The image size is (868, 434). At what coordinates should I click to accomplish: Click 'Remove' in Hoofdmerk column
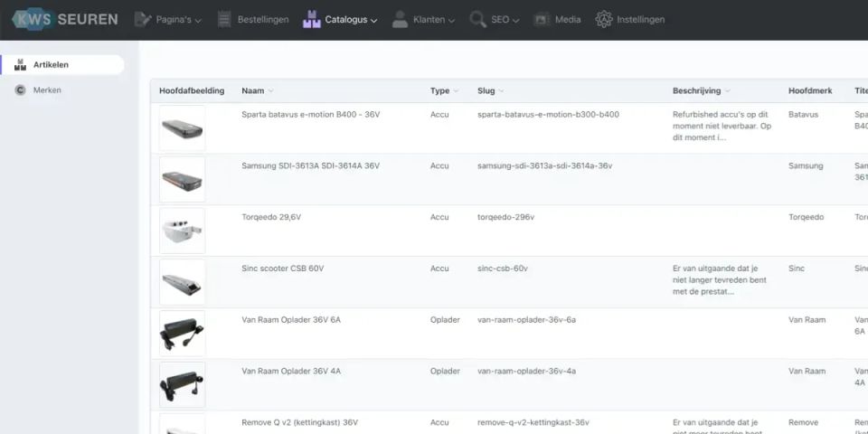coord(803,422)
